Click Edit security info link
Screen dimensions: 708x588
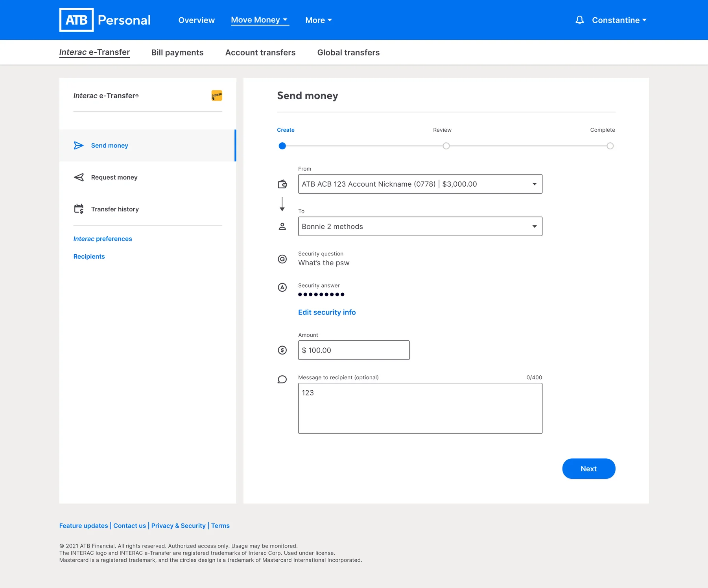pyautogui.click(x=327, y=312)
